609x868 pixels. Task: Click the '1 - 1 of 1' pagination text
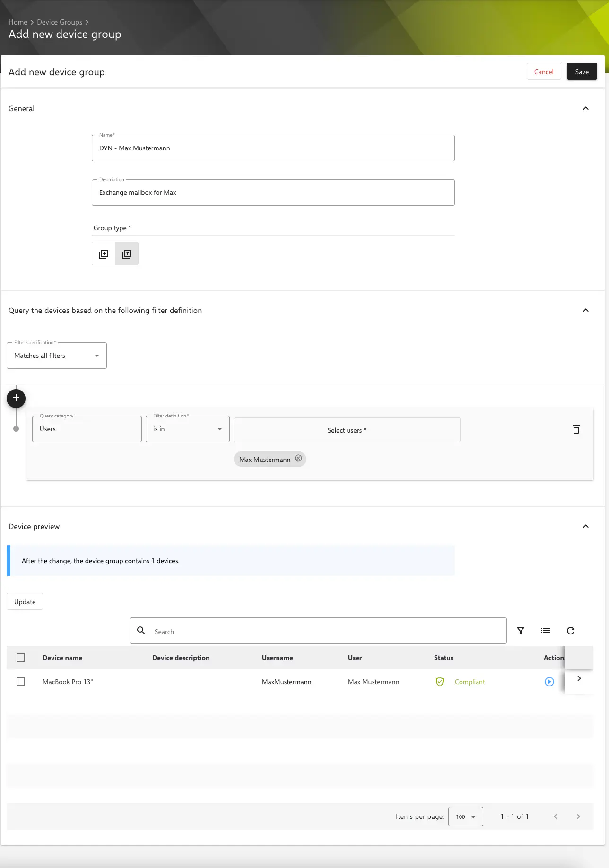click(514, 816)
